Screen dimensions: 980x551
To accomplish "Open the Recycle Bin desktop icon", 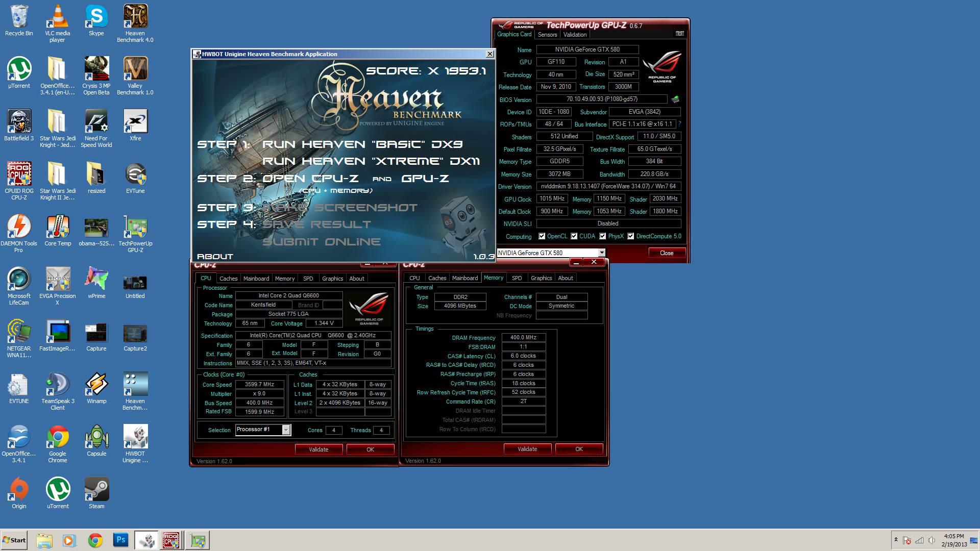I will pos(19,20).
